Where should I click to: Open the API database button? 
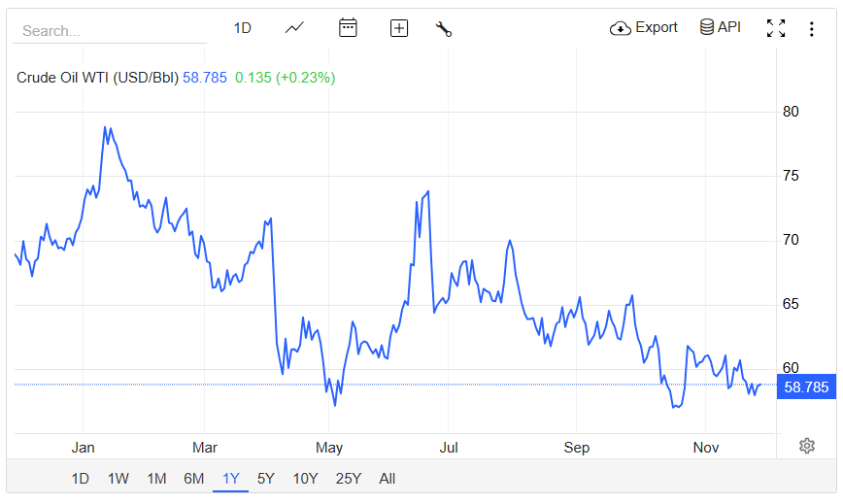(721, 27)
